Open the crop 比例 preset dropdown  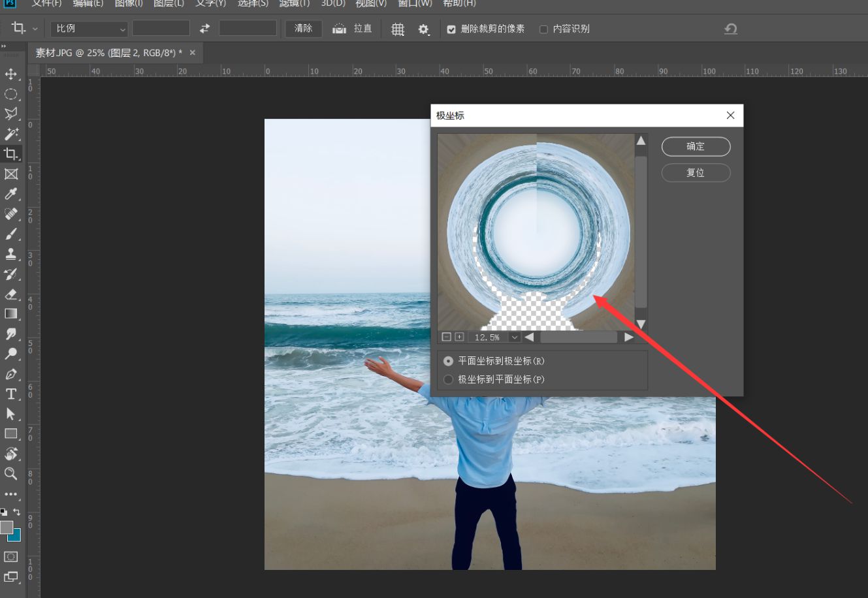88,28
